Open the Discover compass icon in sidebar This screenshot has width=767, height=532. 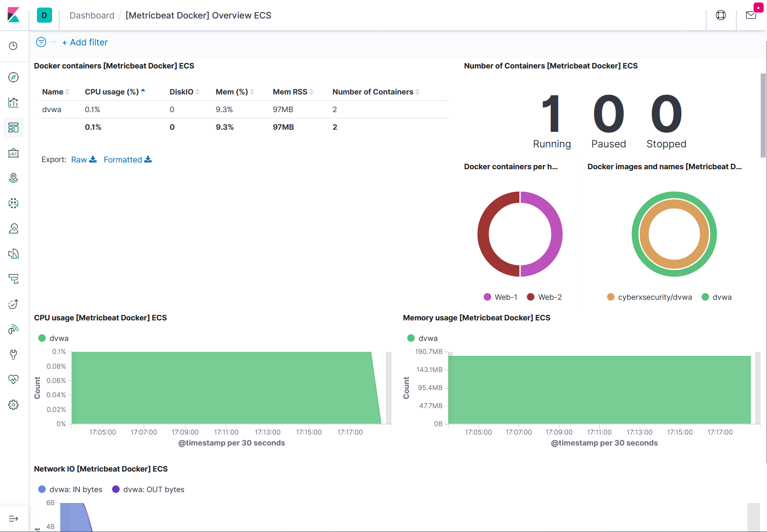click(13, 77)
